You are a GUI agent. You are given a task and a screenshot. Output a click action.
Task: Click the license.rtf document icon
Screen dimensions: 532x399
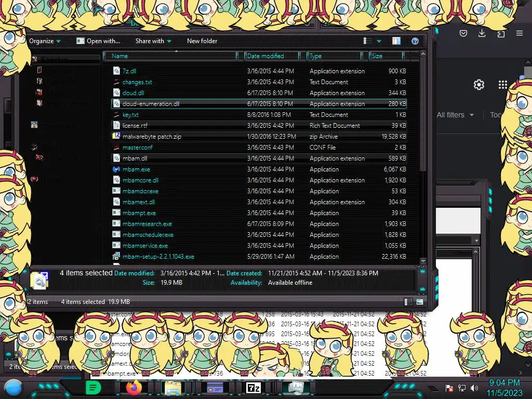point(116,125)
